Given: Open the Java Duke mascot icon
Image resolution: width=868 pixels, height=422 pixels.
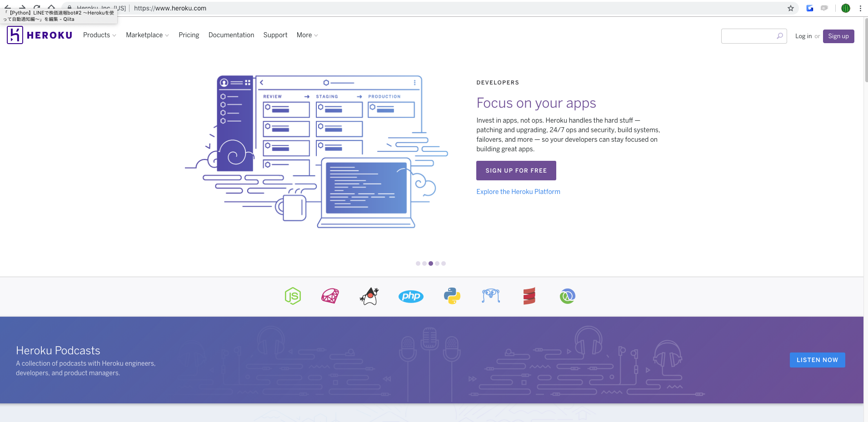Looking at the screenshot, I should pos(369,296).
